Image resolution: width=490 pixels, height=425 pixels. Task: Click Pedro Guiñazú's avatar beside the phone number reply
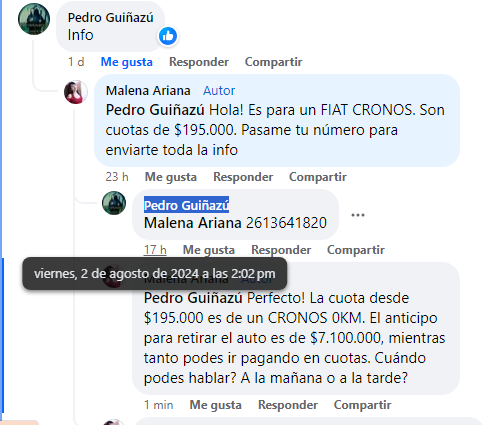click(114, 203)
